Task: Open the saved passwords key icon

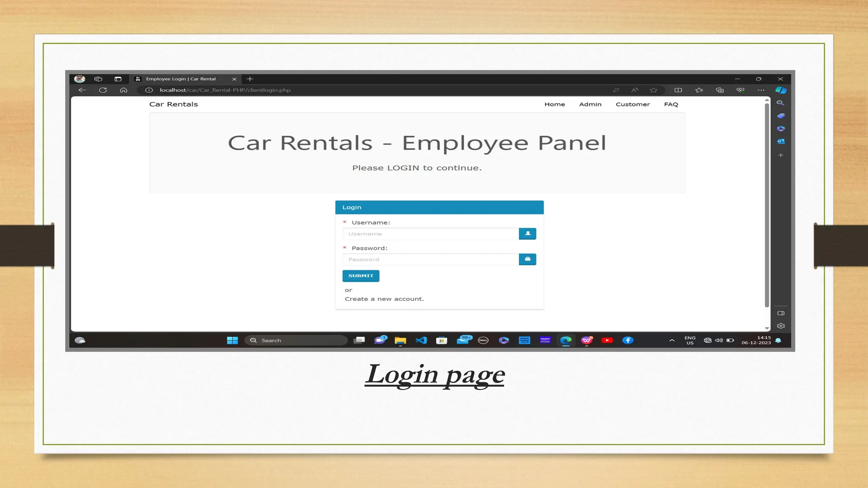Action: click(x=616, y=90)
